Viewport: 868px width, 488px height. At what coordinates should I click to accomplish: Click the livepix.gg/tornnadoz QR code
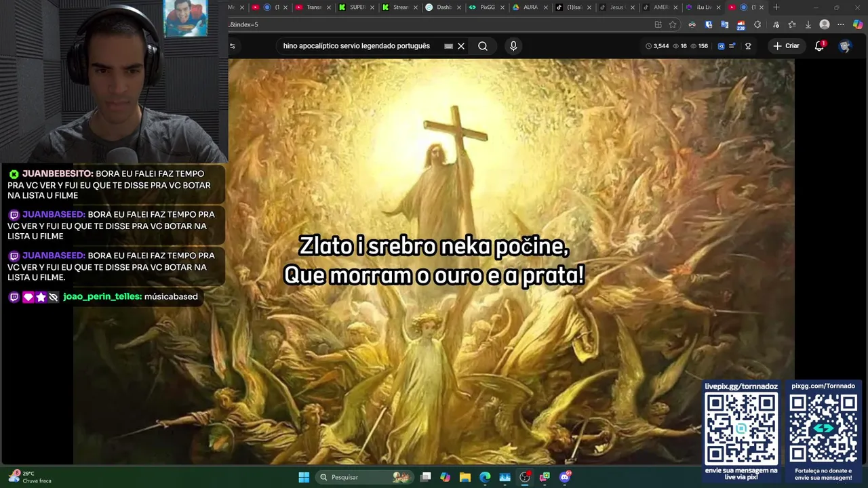[x=741, y=428]
